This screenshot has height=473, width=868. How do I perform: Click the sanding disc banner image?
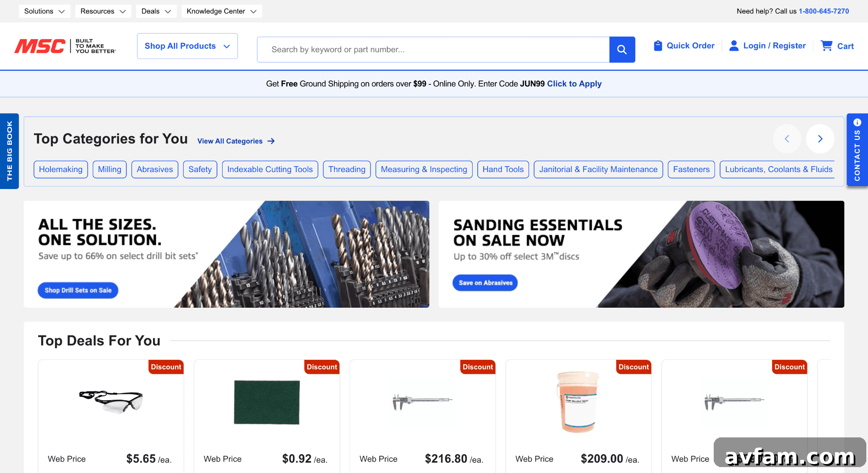641,254
